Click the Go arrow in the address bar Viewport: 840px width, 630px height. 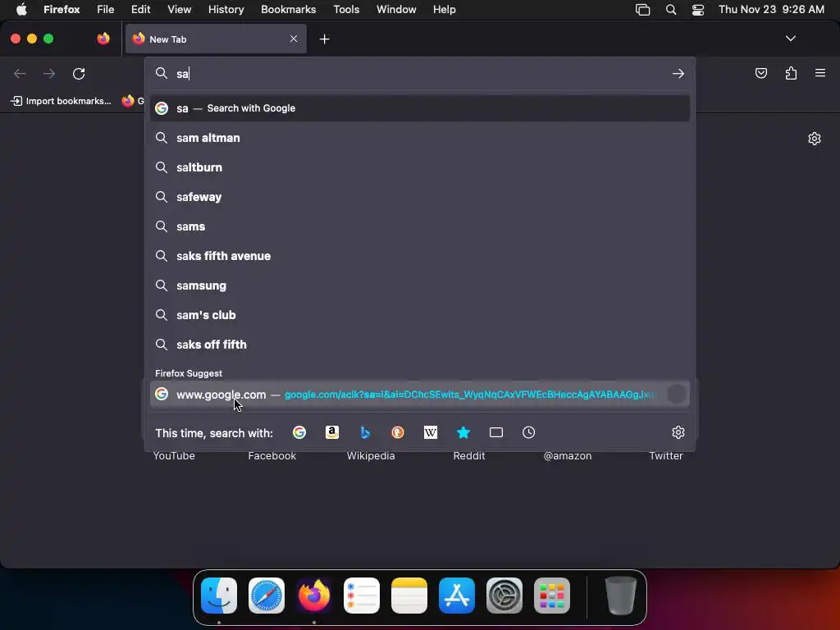coord(678,73)
